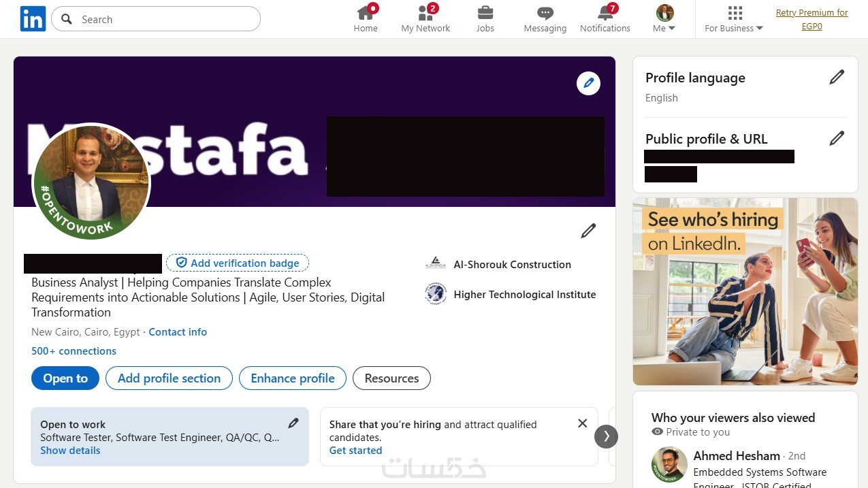868x488 pixels.
Task: Click Add profile section button
Action: click(169, 378)
